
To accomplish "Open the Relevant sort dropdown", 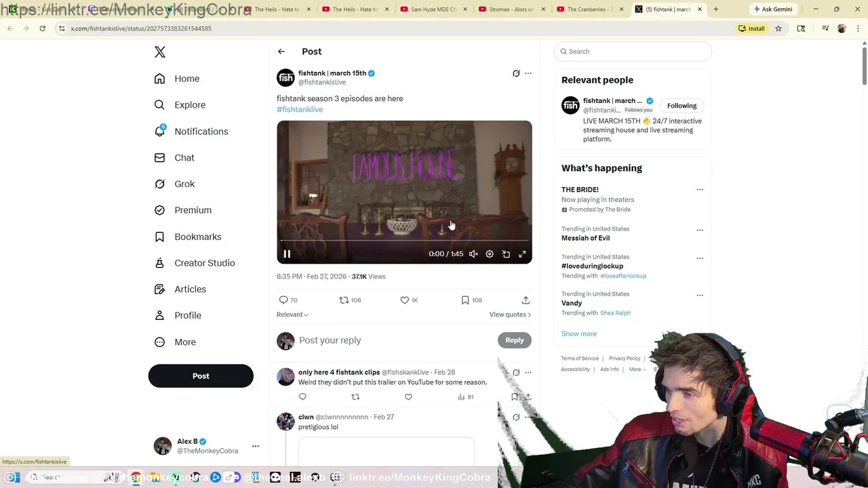I will coord(292,314).
